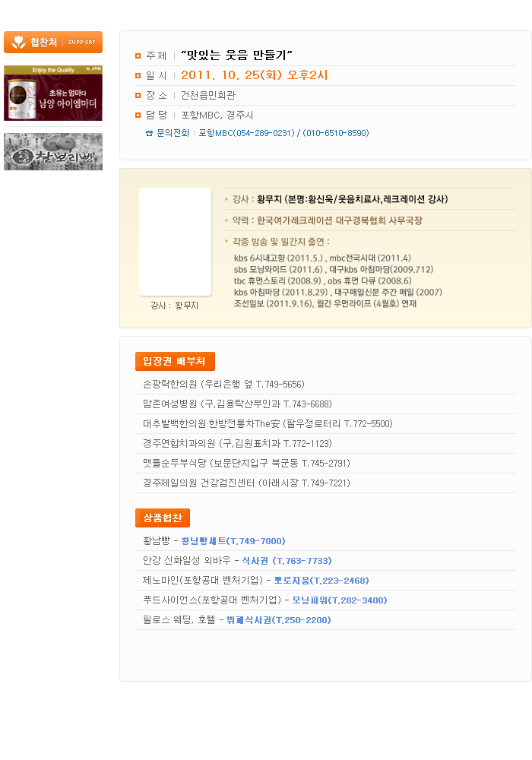The image size is (532, 760).
Task: Click the lecturer 황무지 photo placeholder
Action: [x=175, y=242]
